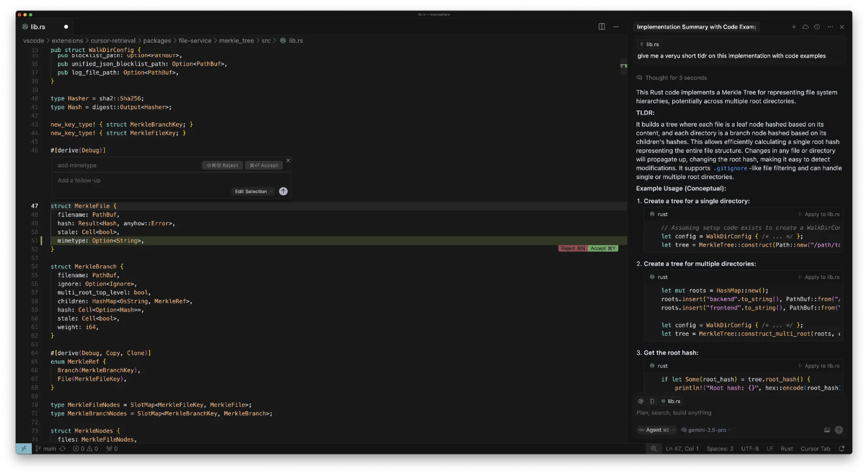Click the @ add context icon

pos(640,401)
